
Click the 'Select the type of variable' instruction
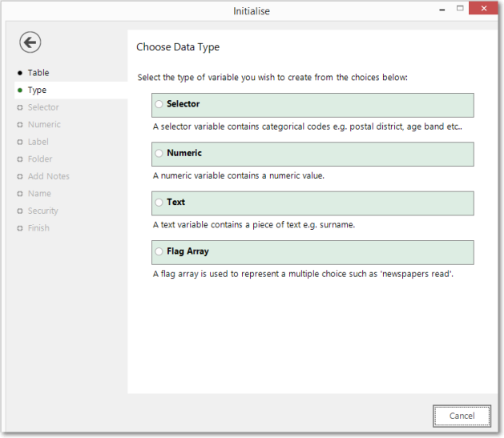point(272,78)
